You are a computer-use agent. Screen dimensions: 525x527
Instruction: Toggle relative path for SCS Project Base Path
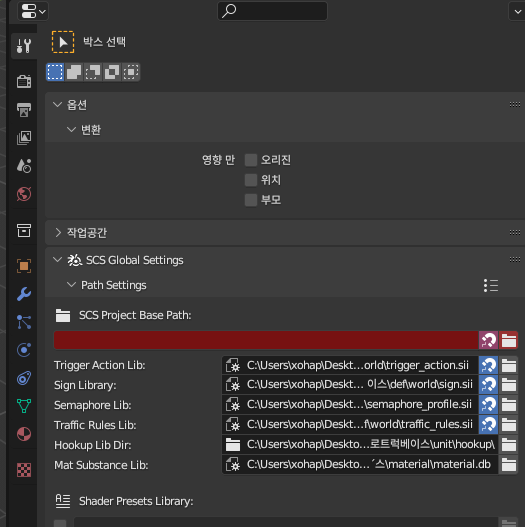pos(488,340)
